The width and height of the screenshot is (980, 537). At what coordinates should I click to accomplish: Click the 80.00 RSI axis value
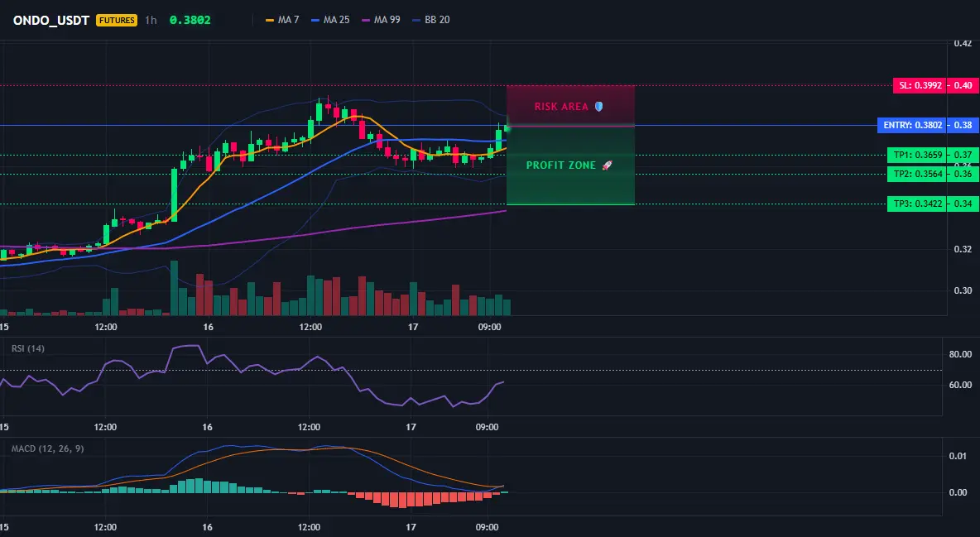pyautogui.click(x=961, y=354)
